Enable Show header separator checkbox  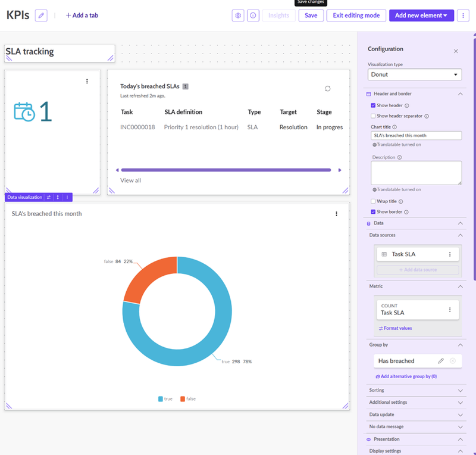(x=373, y=116)
